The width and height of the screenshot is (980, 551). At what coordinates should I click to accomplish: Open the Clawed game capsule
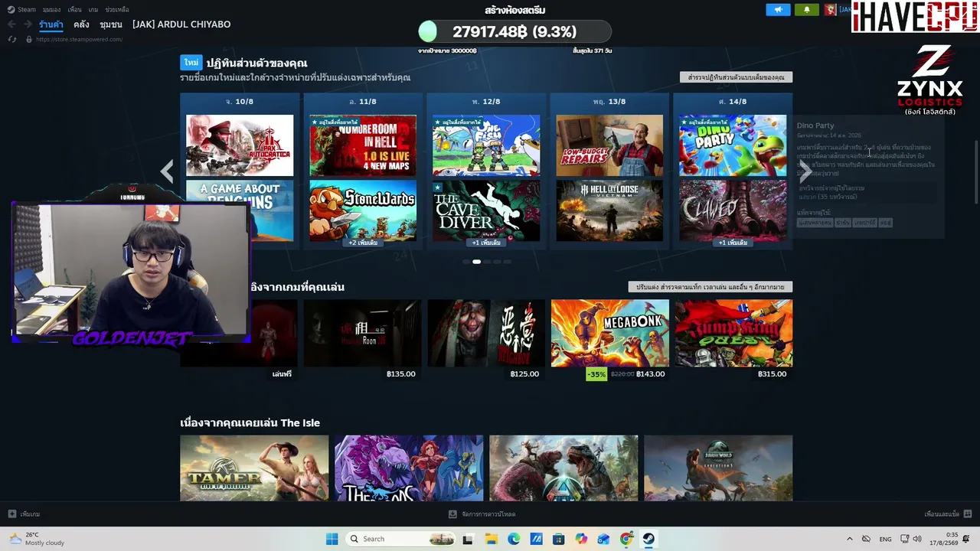[733, 210]
